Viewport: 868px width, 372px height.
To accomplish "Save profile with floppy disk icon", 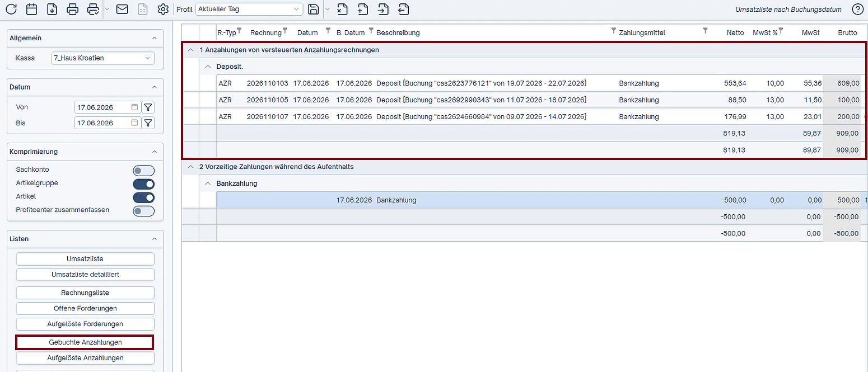I will point(314,9).
